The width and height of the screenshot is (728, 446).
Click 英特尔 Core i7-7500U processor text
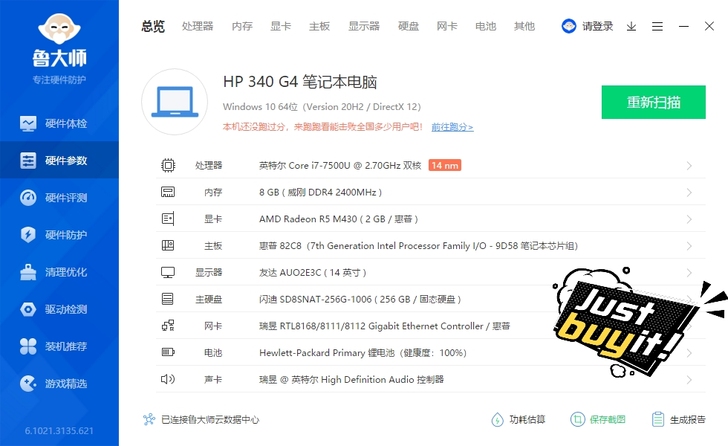340,166
